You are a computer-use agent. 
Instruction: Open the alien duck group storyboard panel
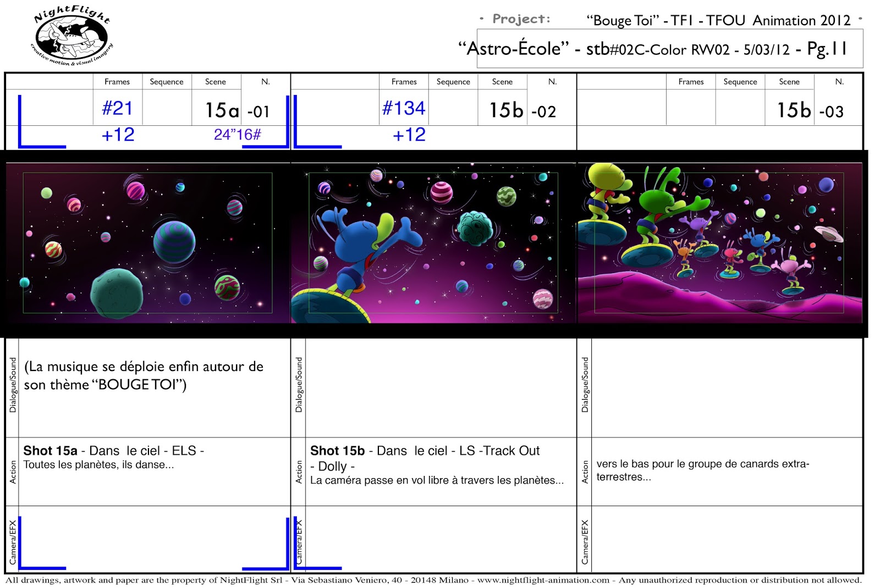720,243
